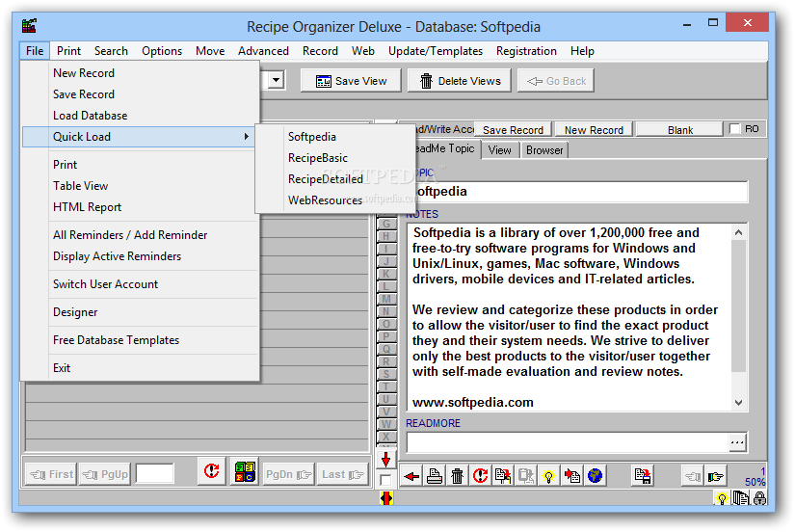Click the trash can icon in record toolbar
Viewport: 795px width, 532px height.
pos(458,476)
